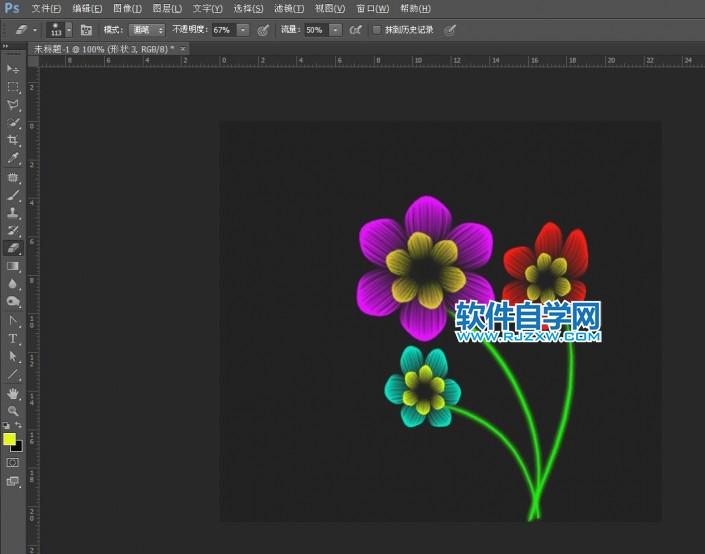Image resolution: width=705 pixels, height=554 pixels.
Task: Select the Gradient tool
Action: click(x=13, y=267)
